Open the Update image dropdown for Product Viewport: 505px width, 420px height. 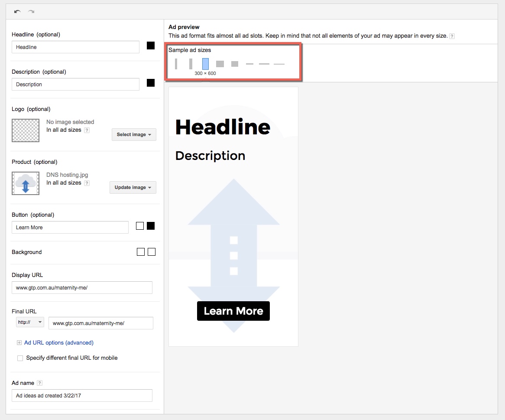click(133, 188)
